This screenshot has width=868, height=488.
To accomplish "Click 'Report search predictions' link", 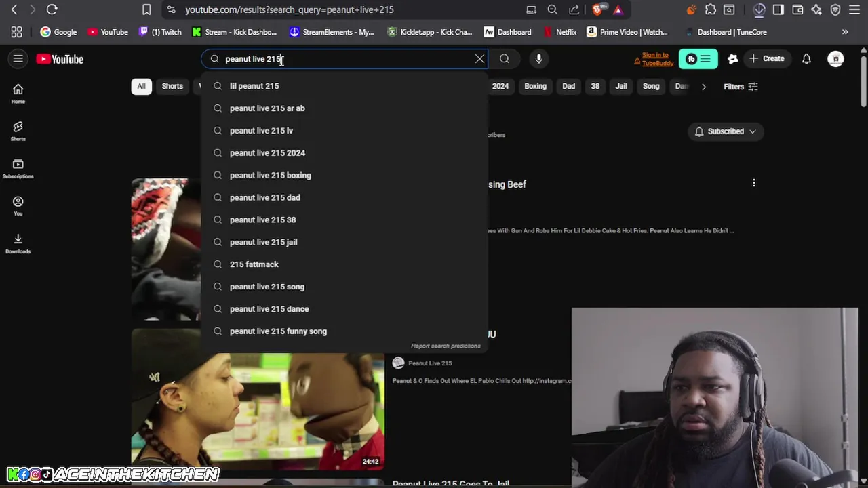I will tap(446, 346).
